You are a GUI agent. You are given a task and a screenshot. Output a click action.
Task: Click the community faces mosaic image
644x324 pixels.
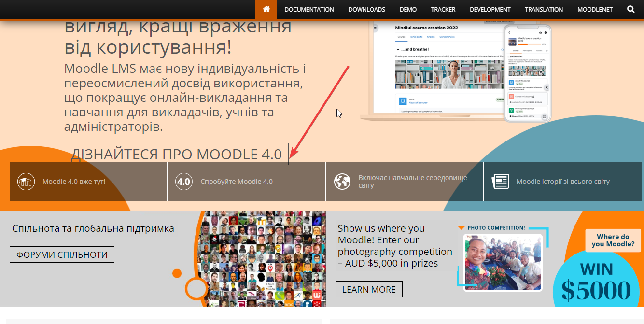click(x=262, y=259)
